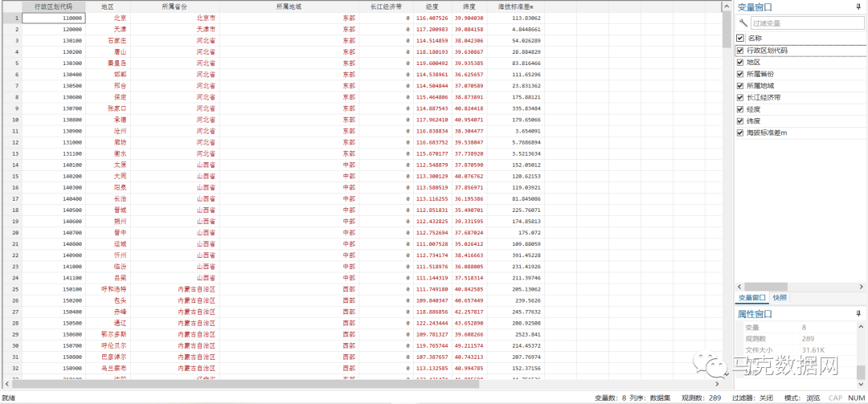This screenshot has height=404, width=868.
Task: Select the 所属省份 column header
Action: 174,6
